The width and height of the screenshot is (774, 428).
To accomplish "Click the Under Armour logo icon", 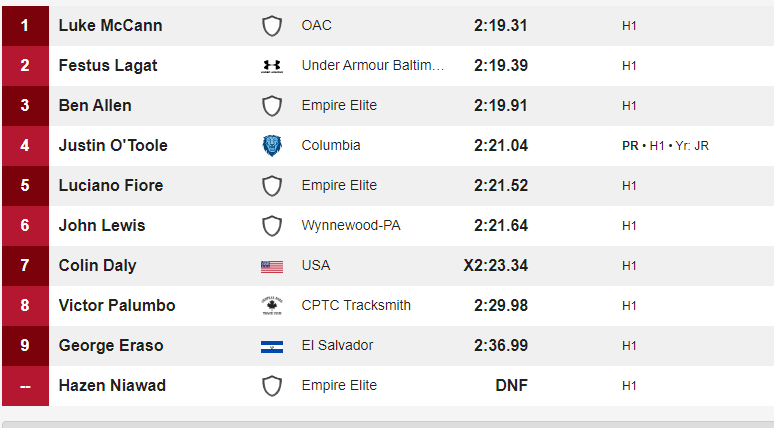I will coord(271,66).
